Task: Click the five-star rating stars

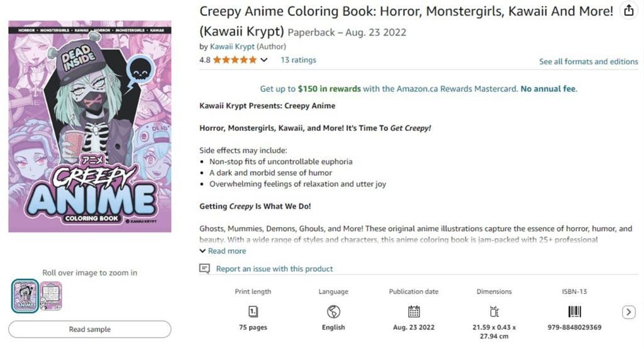Action: tap(235, 60)
